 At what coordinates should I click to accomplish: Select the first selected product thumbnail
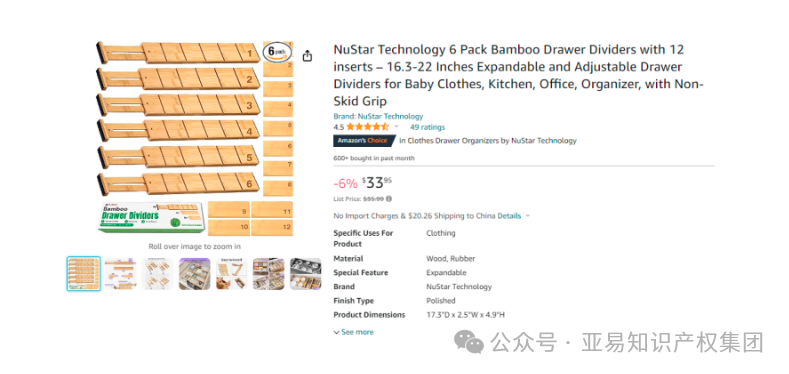click(x=84, y=274)
